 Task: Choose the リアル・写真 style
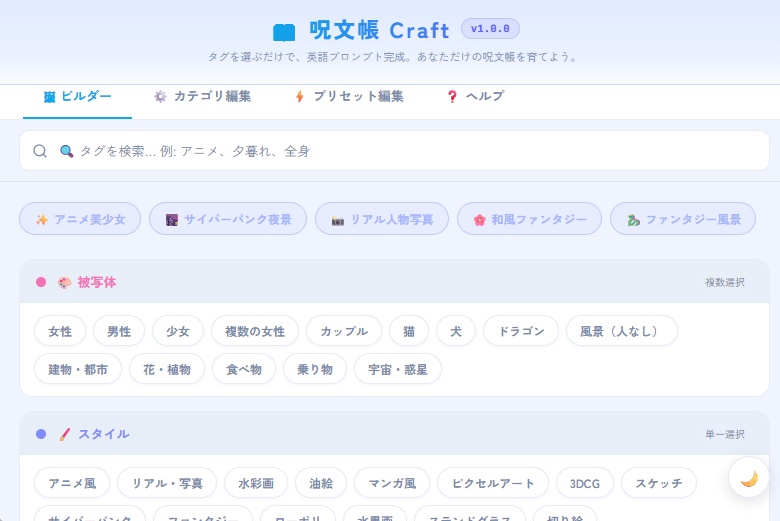point(167,483)
